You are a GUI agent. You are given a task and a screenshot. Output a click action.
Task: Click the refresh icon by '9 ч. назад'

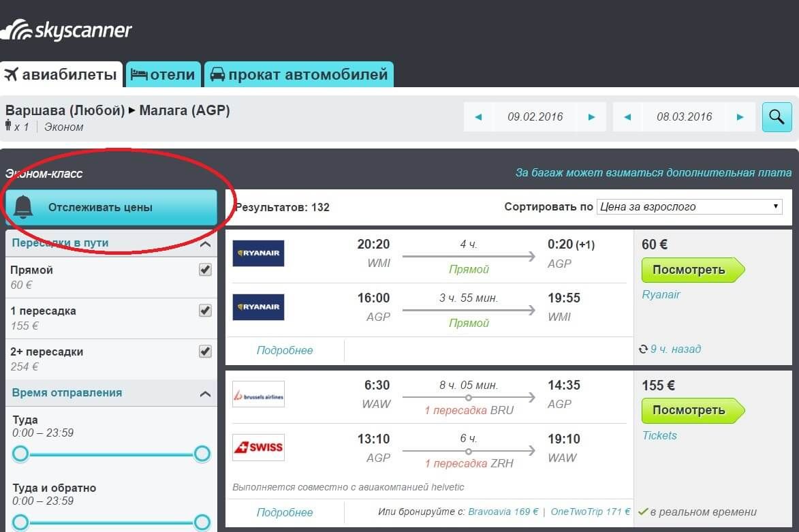[642, 349]
